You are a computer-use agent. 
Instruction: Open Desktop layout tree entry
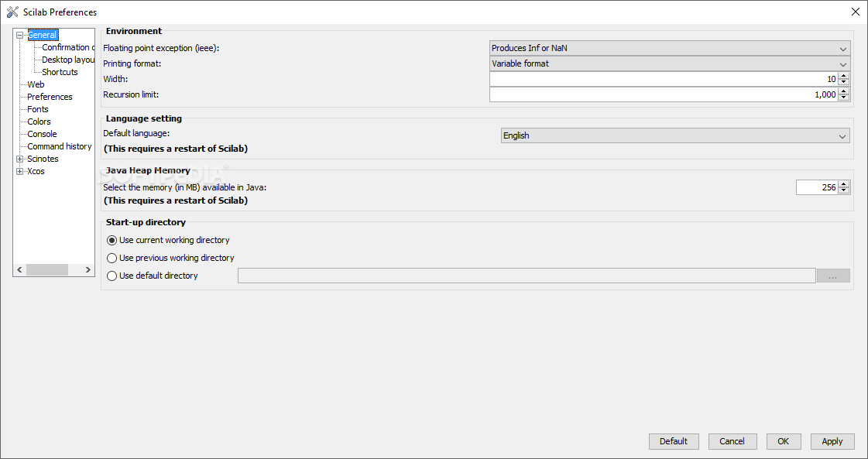point(68,60)
